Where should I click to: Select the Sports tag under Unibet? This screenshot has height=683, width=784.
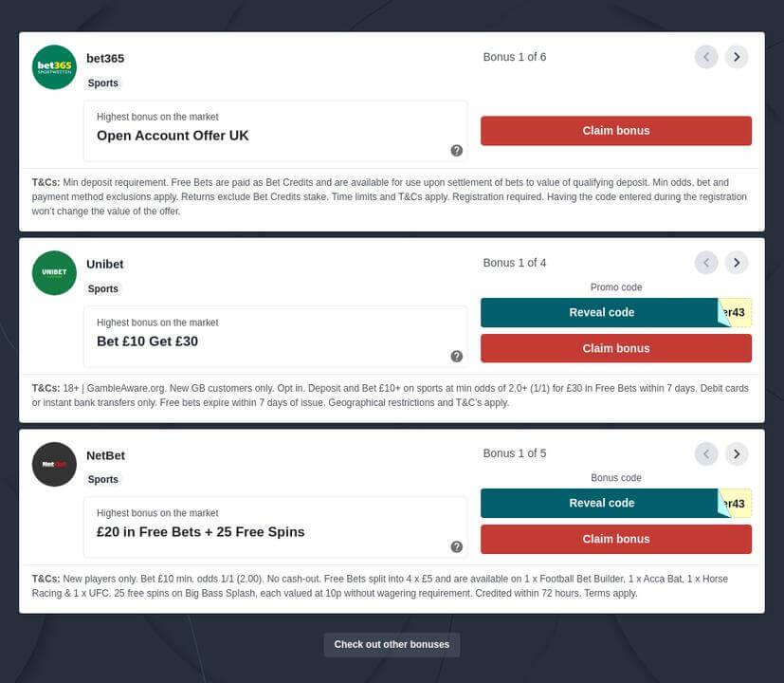(103, 289)
